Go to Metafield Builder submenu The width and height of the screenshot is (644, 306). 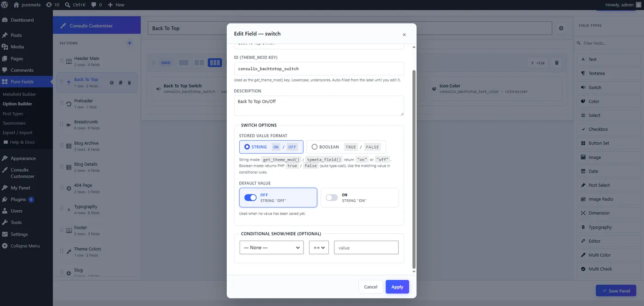pos(19,94)
